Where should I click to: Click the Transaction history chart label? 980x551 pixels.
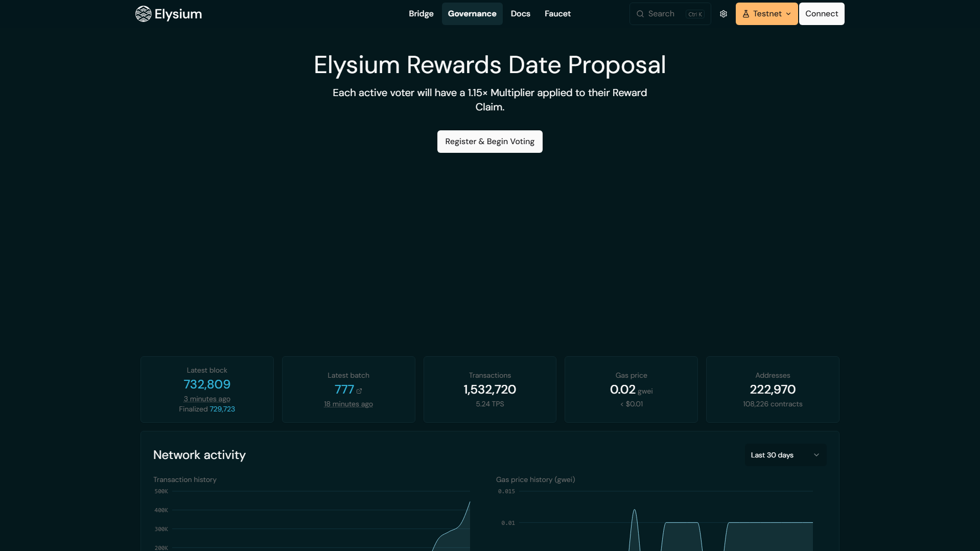[185, 479]
